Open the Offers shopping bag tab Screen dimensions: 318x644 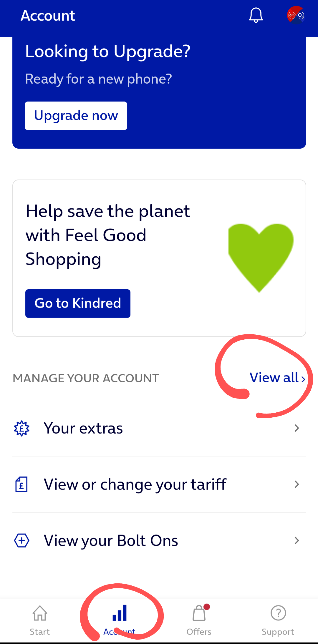pyautogui.click(x=199, y=620)
